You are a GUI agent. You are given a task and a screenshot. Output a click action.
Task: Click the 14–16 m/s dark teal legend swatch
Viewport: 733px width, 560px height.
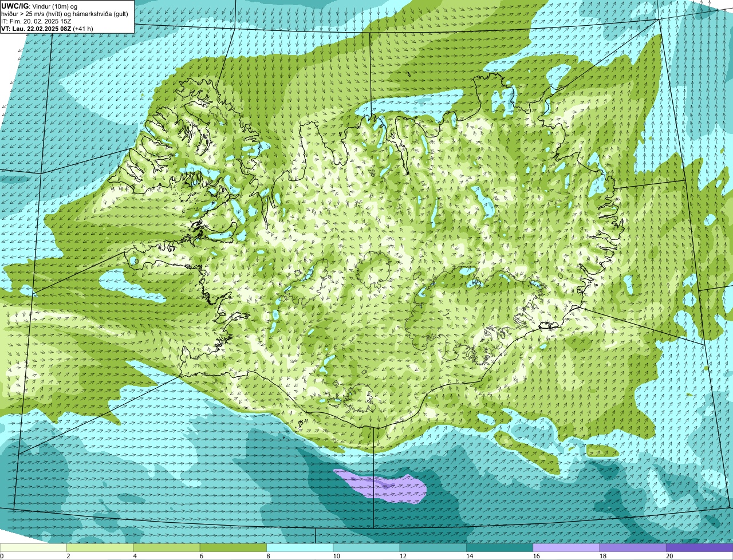point(499,547)
